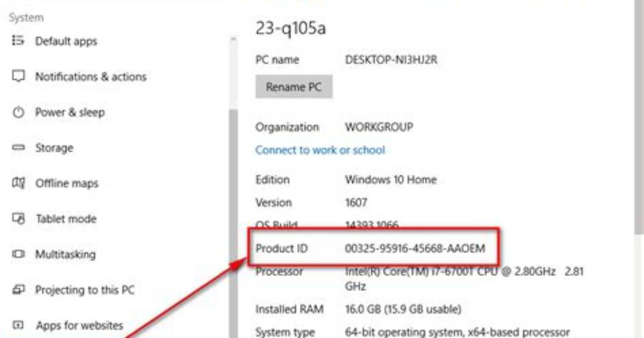The image size is (644, 338).
Task: Click the Apps for websites icon
Action: coord(18,325)
